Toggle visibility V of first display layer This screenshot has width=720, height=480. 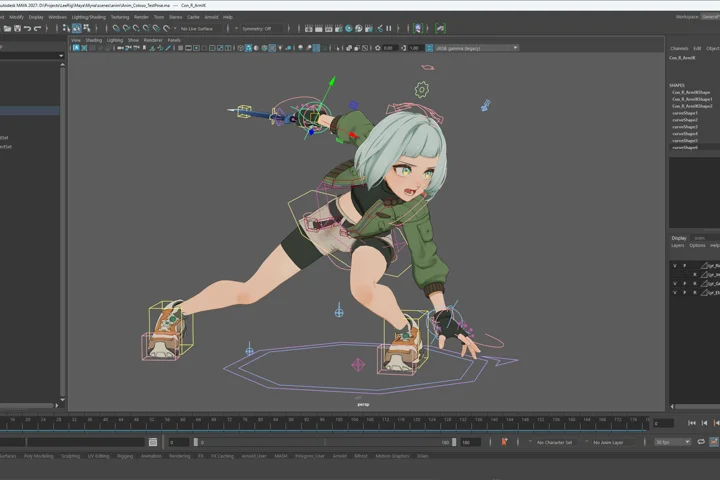point(675,265)
